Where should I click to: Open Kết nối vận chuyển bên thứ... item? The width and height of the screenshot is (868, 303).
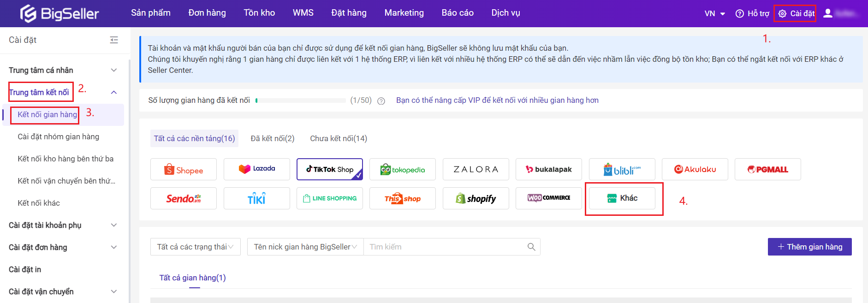pyautogui.click(x=66, y=181)
